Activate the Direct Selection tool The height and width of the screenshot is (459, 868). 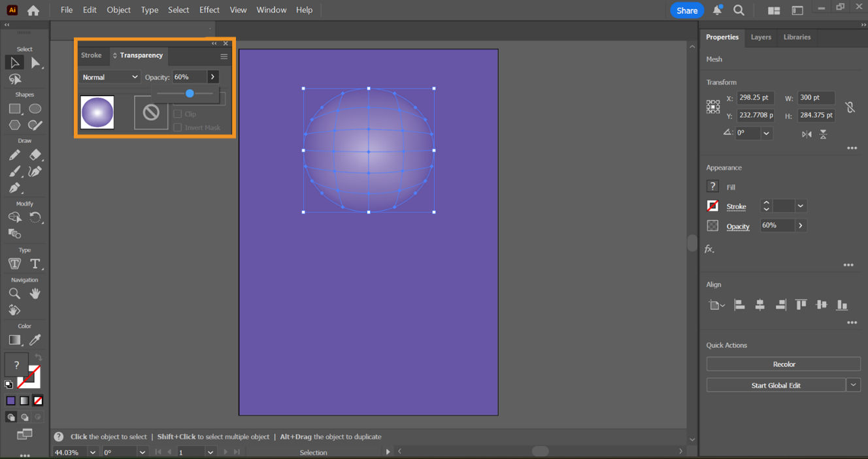tap(35, 62)
